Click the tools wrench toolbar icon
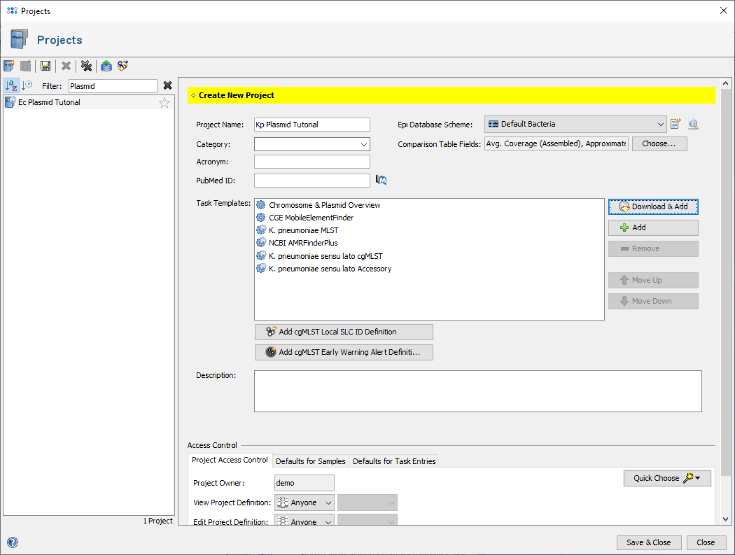This screenshot has height=555, width=735. (x=86, y=66)
